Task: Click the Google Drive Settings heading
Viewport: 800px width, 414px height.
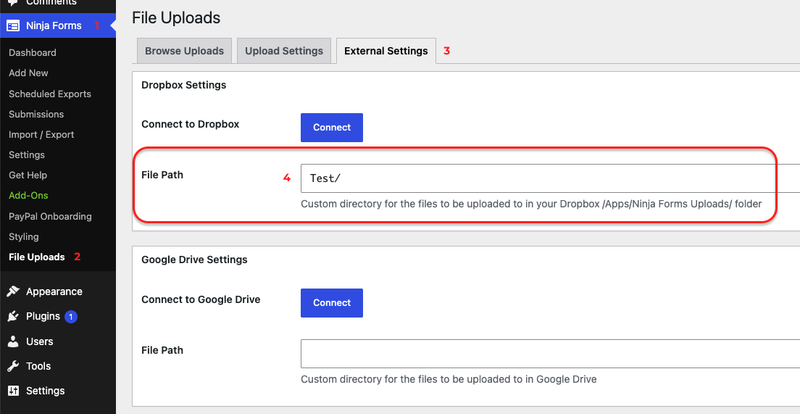Action: click(194, 259)
